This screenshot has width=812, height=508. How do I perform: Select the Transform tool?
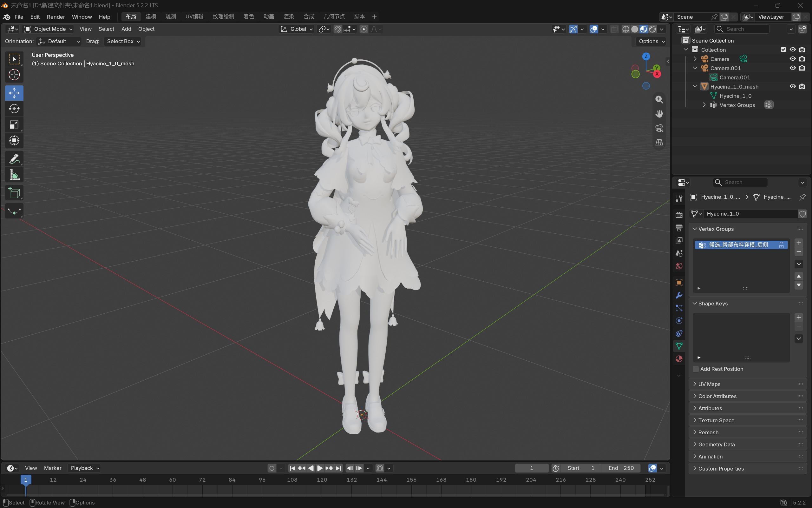[14, 140]
